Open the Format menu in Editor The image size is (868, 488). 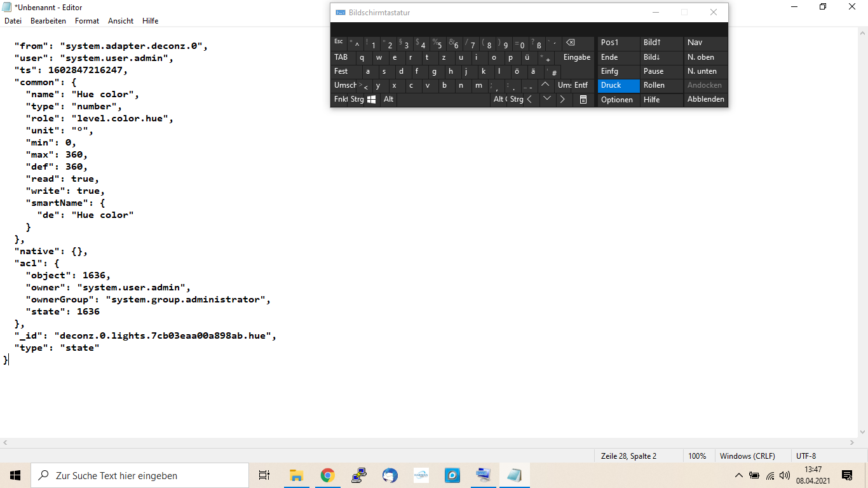coord(87,21)
